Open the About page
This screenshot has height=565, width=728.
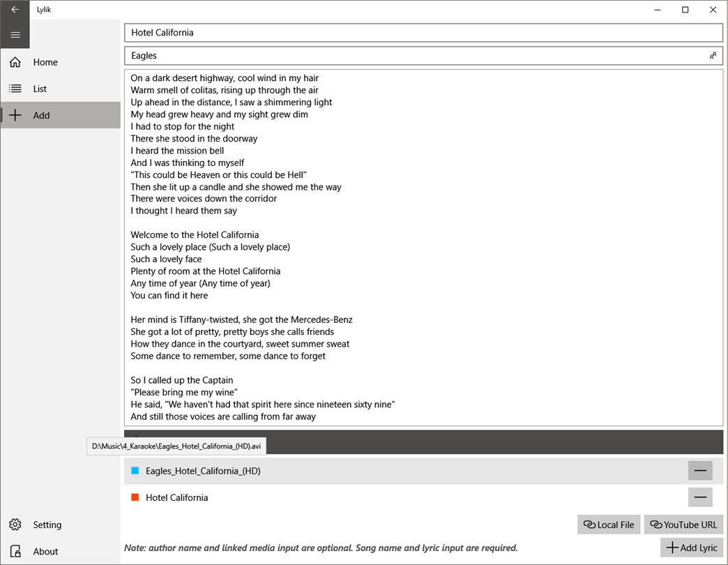click(61, 551)
